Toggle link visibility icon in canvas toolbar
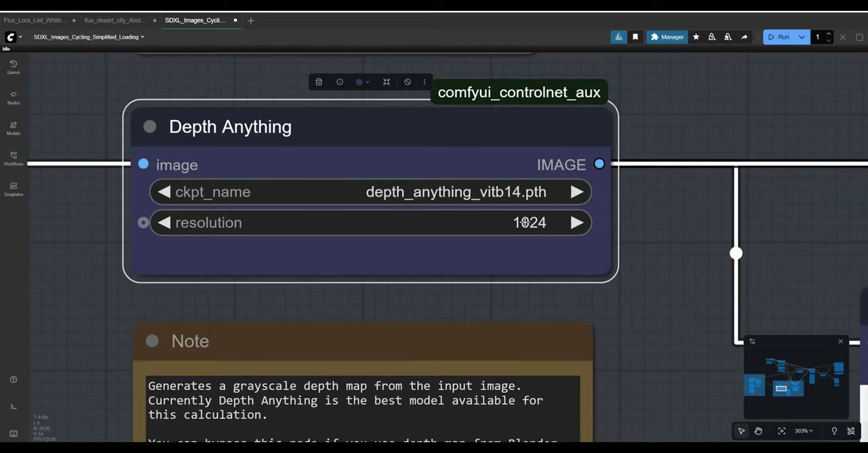This screenshot has height=453, width=868. point(851,431)
